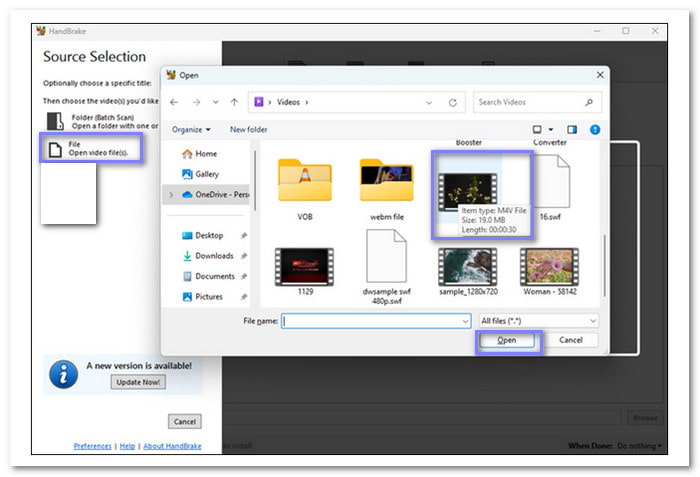Go forward in the Open dialog
This screenshot has width=700, height=477.
point(196,102)
